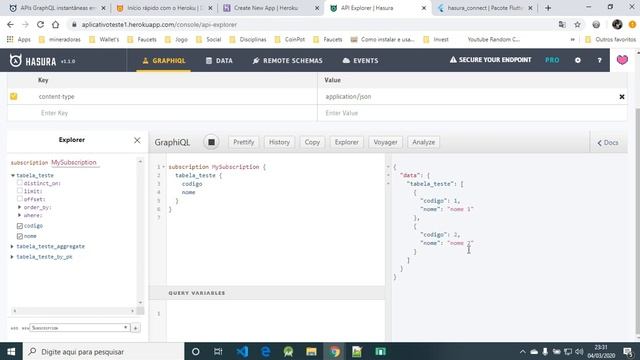Check the offset argument
The image size is (640, 360).
point(20,199)
